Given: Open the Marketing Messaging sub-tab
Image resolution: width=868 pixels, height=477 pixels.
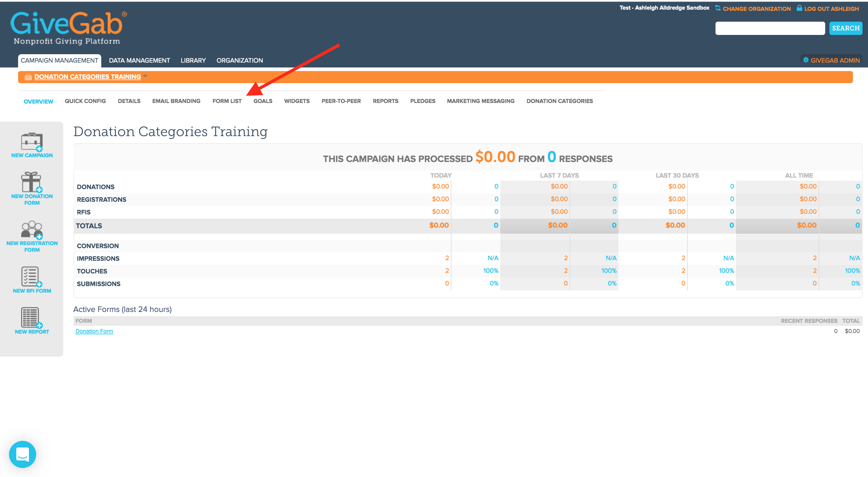Looking at the screenshot, I should click(480, 101).
